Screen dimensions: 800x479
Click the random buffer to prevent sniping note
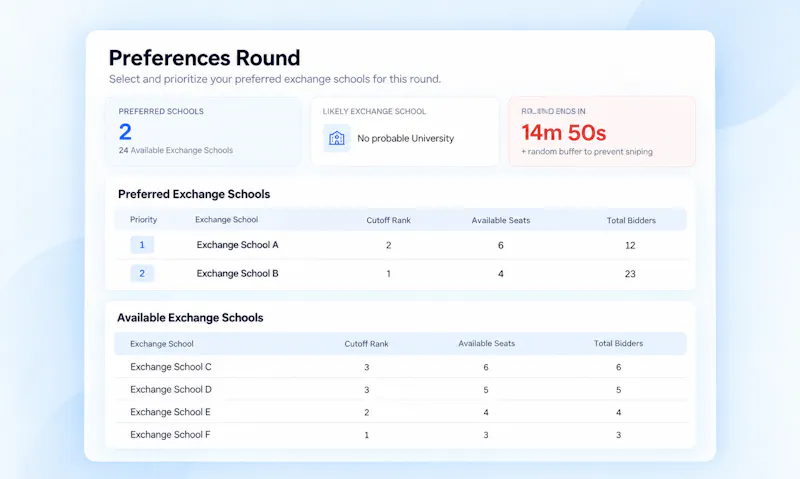point(587,152)
